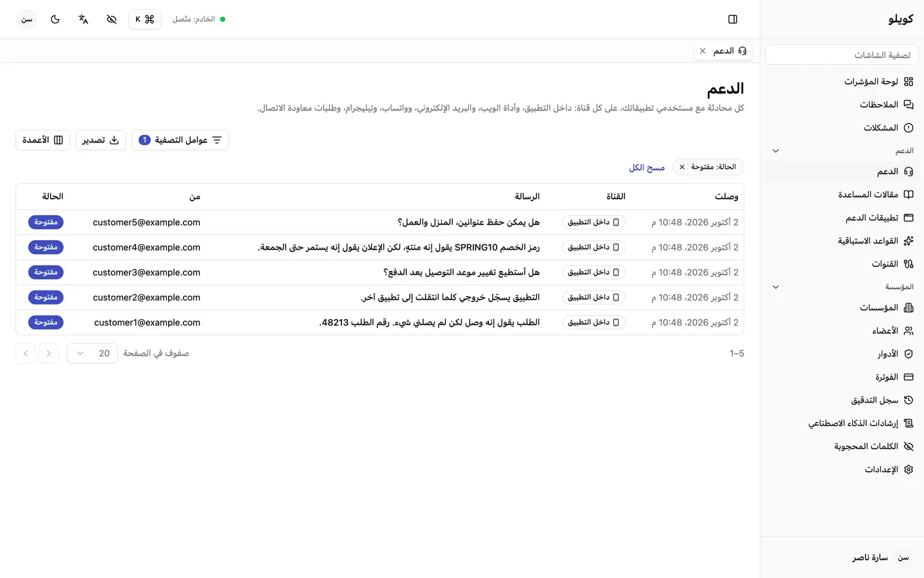Open the language translation switcher icon

click(83, 19)
